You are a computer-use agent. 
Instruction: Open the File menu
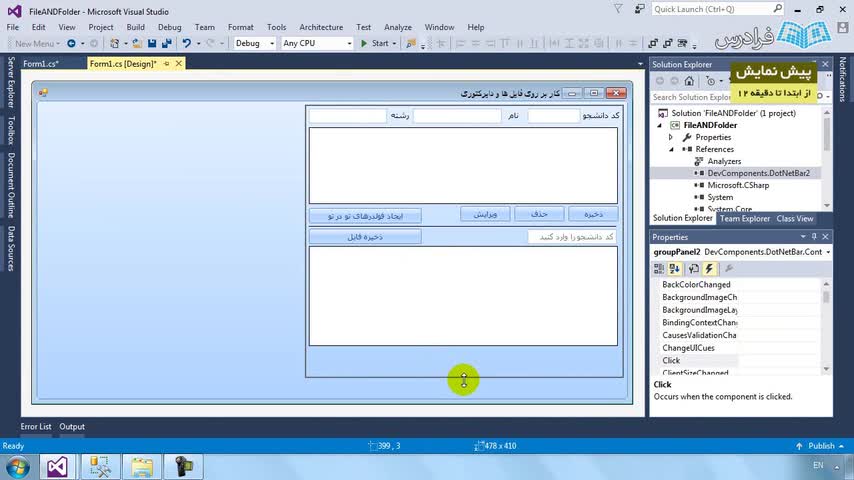[13, 27]
